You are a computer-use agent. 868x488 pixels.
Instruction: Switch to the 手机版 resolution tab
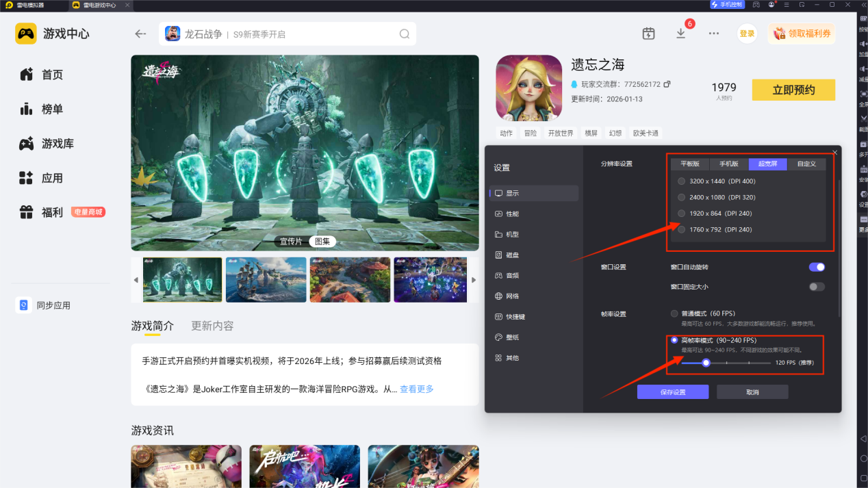click(729, 164)
